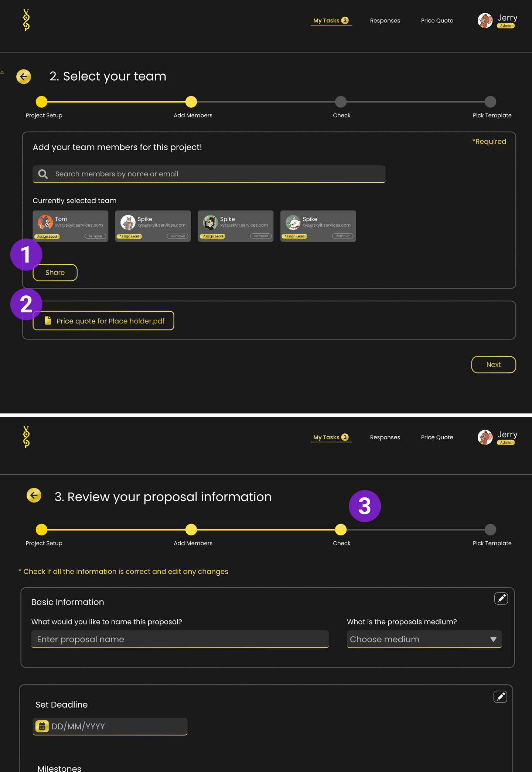
Task: Click the back arrow beside Select your team
Action: click(x=24, y=77)
